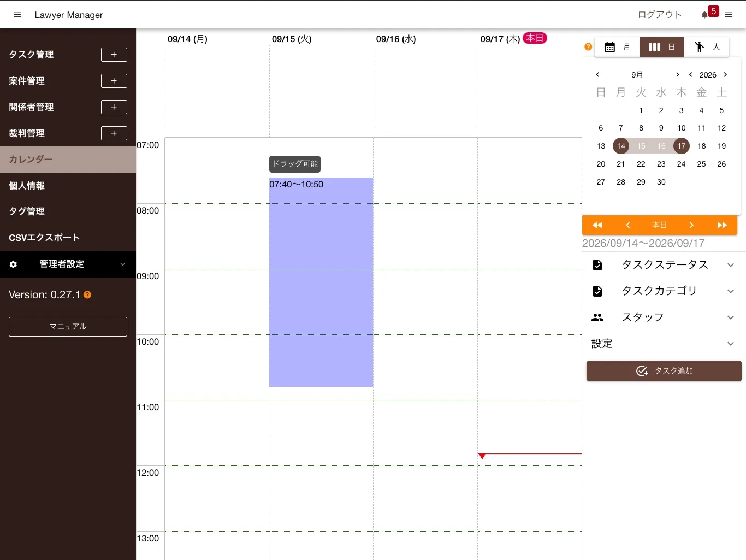This screenshot has height=560, width=746.
Task: Go to next month in mini calendar
Action: tap(678, 75)
